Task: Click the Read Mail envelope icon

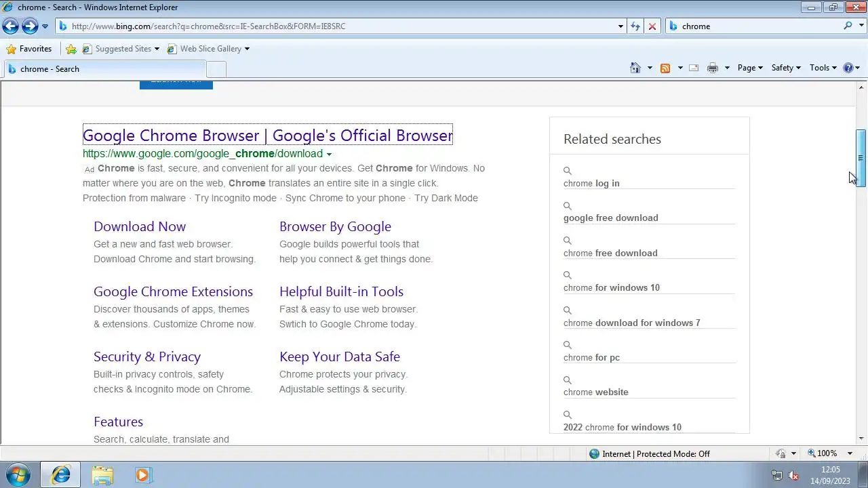Action: [x=694, y=68]
